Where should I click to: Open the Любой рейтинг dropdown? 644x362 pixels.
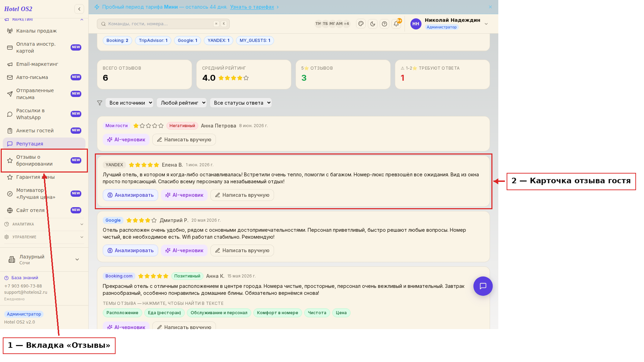click(182, 103)
